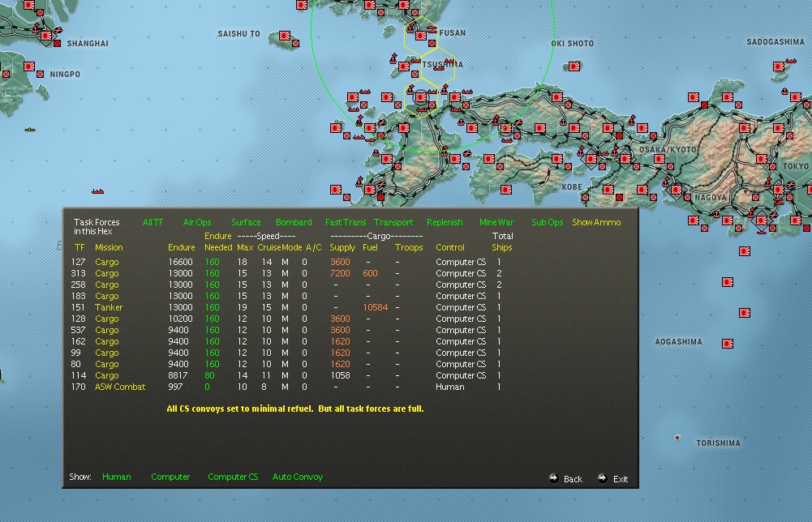
Task: Open task force 128 Cargo mission
Action: click(107, 319)
